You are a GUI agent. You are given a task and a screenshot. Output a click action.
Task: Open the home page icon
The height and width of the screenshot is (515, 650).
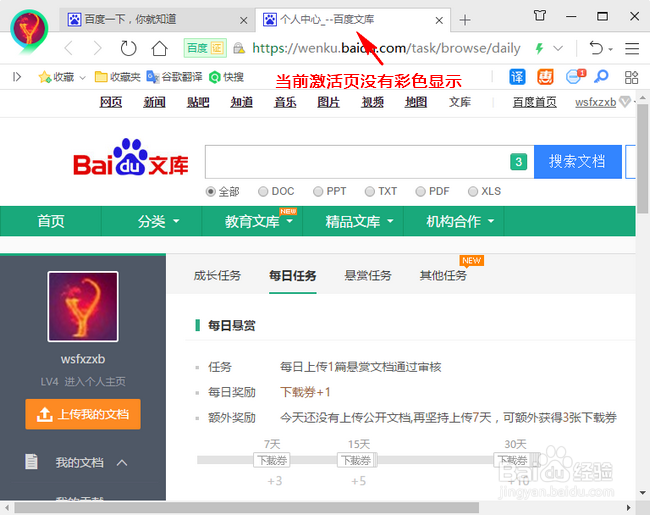click(x=159, y=49)
